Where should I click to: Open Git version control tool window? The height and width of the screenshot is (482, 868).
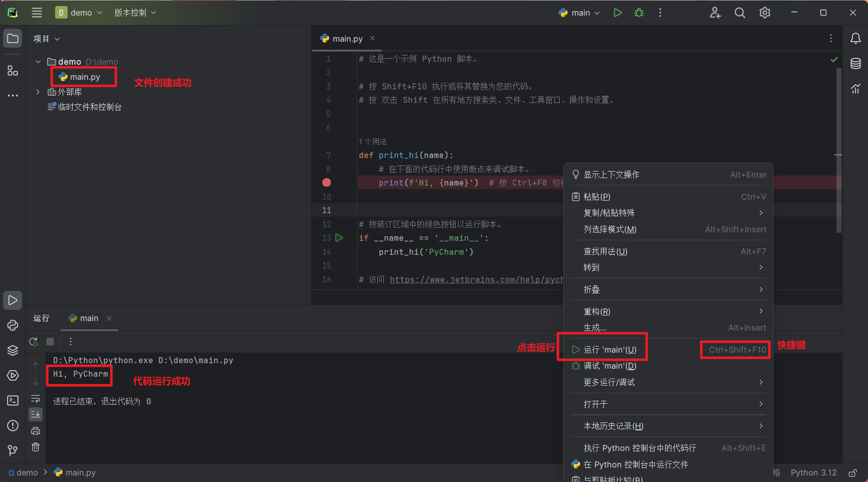pyautogui.click(x=13, y=450)
